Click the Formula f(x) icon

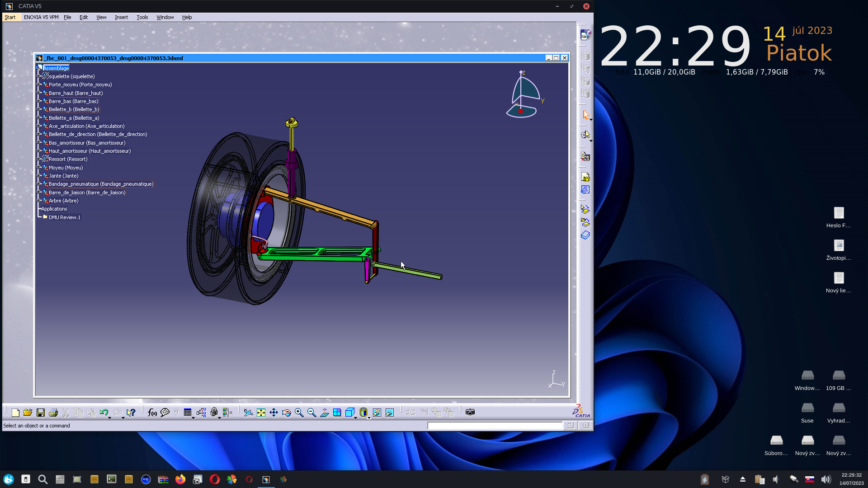coord(152,413)
